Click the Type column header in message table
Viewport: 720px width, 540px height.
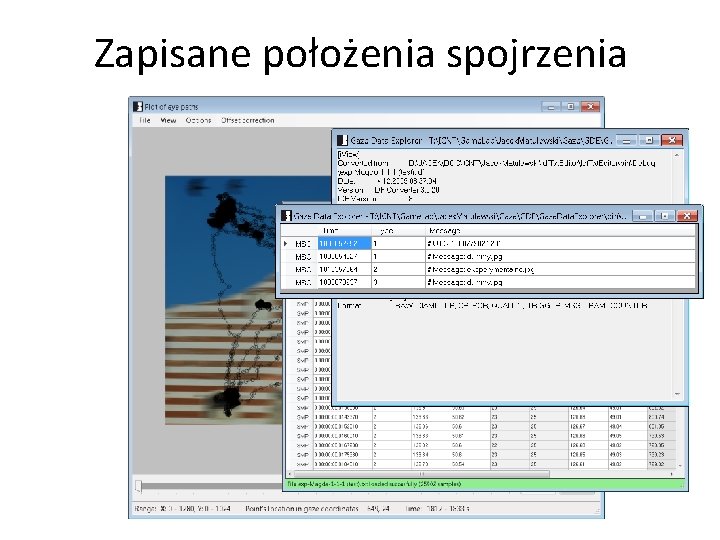(x=398, y=231)
